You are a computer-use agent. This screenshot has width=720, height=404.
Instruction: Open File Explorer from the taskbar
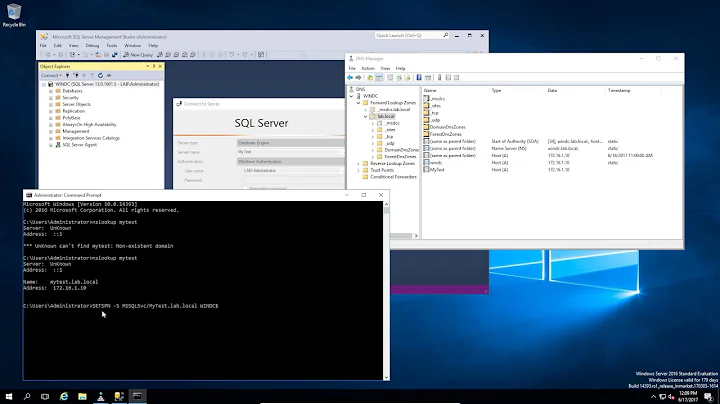pos(82,396)
